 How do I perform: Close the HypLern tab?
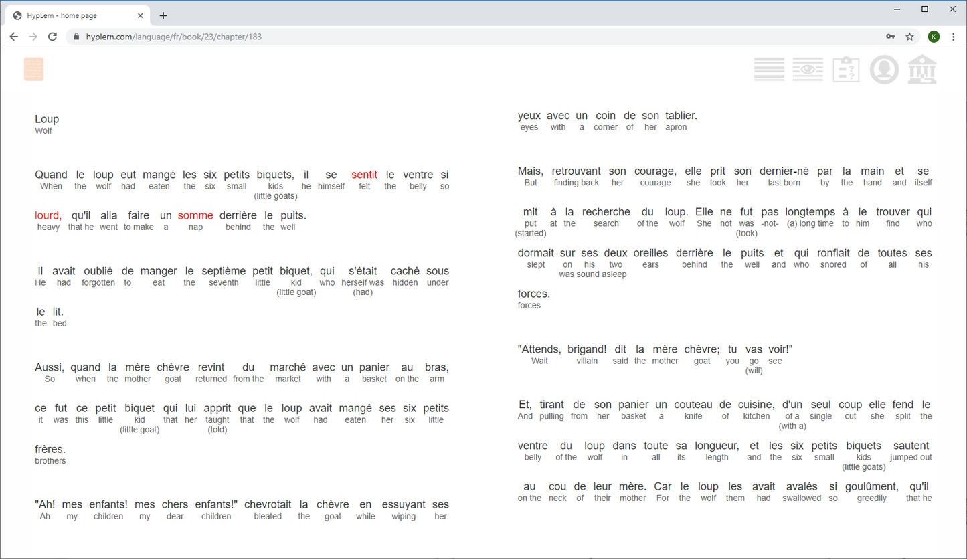point(141,15)
